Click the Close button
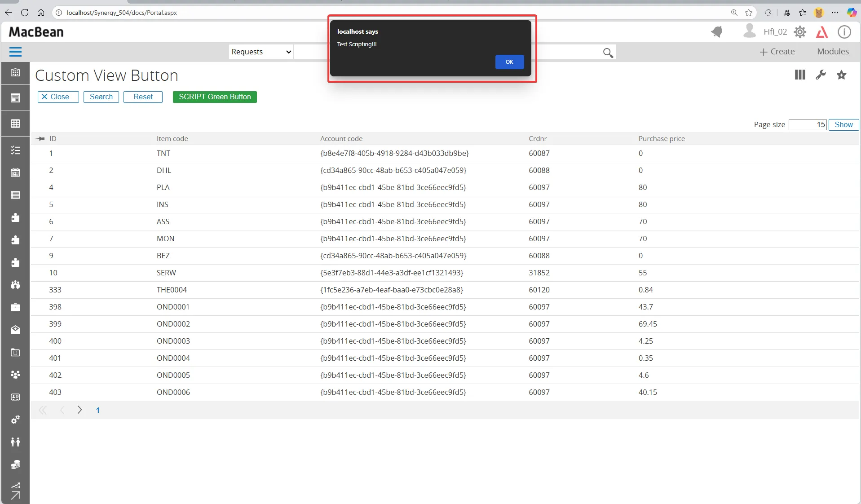 pos(58,97)
